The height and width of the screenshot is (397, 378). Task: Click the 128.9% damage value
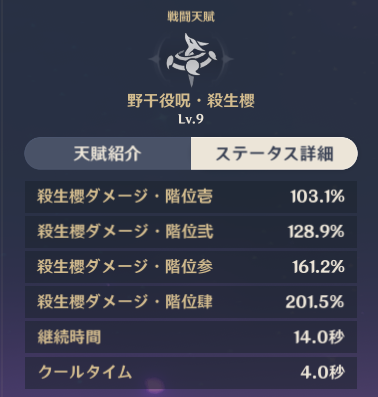click(316, 232)
